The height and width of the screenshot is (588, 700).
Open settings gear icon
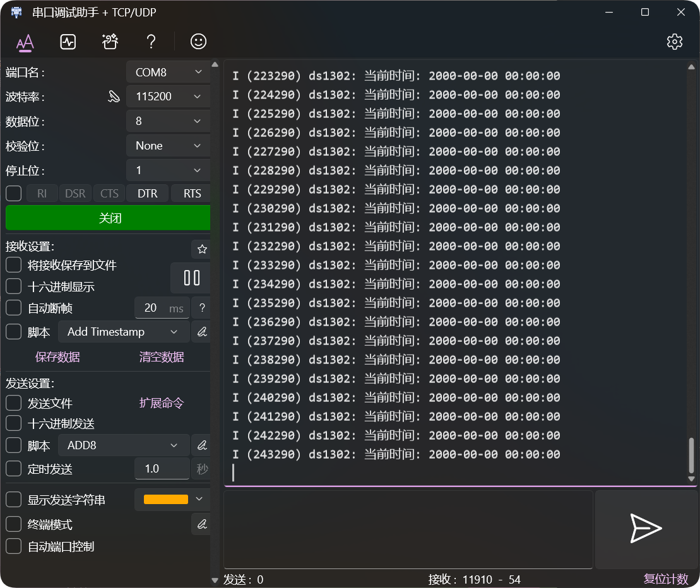[675, 42]
